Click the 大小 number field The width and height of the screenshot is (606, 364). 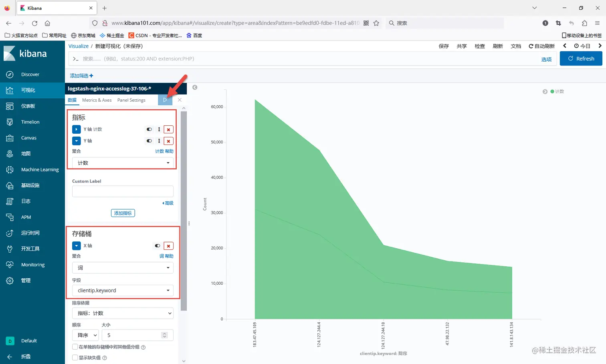tap(137, 335)
